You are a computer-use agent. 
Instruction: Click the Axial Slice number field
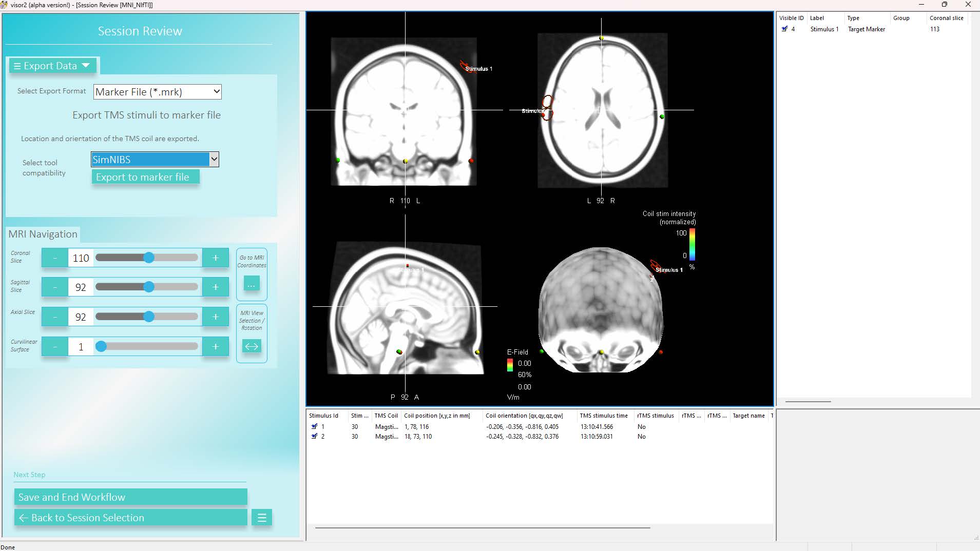81,317
